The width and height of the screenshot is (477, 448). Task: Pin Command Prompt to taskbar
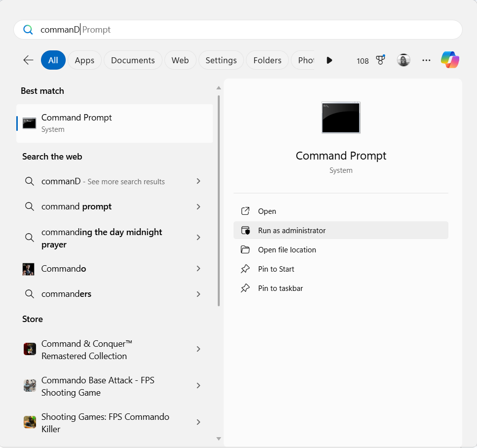point(280,288)
